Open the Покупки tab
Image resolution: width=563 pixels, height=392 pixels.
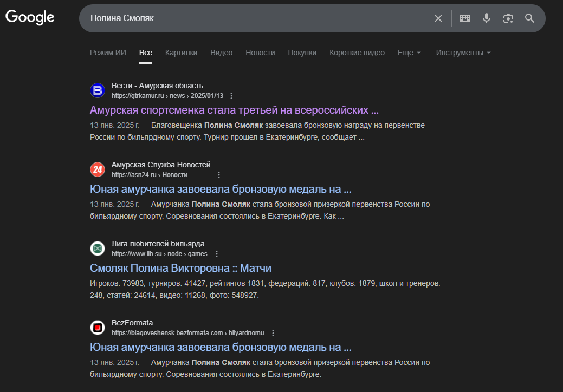[302, 53]
